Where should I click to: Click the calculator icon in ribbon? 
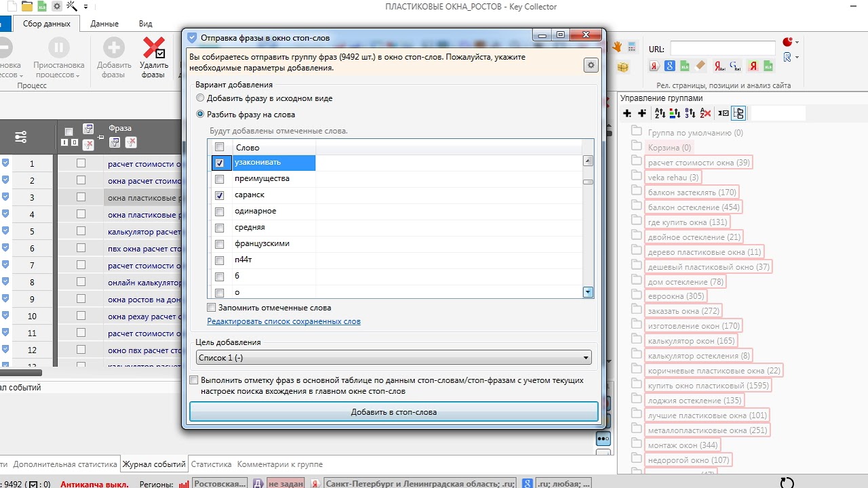632,47
